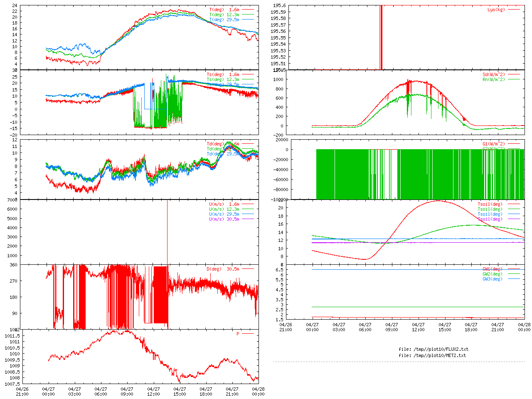Click the 04/27 12:00 tick below pressure plot

(153, 392)
